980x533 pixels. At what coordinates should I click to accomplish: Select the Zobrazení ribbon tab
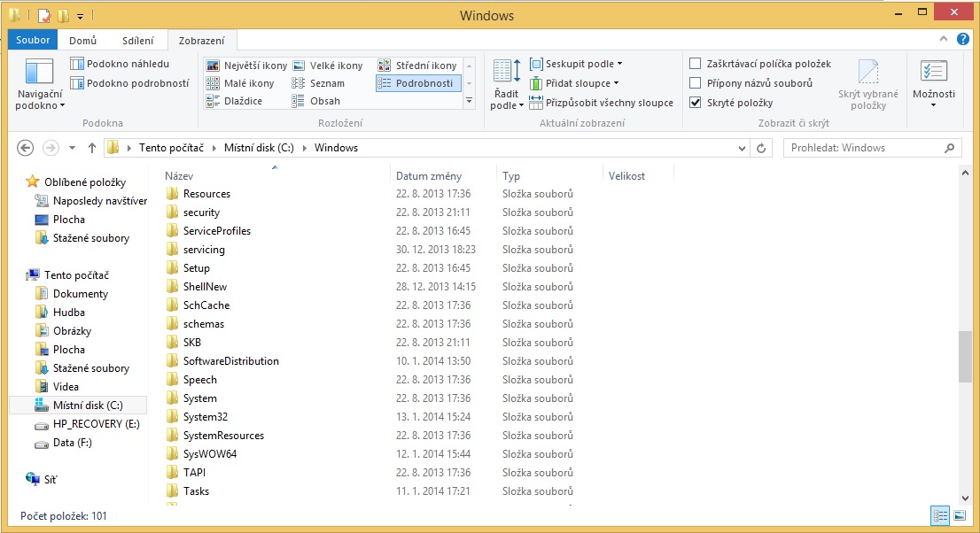coord(201,41)
